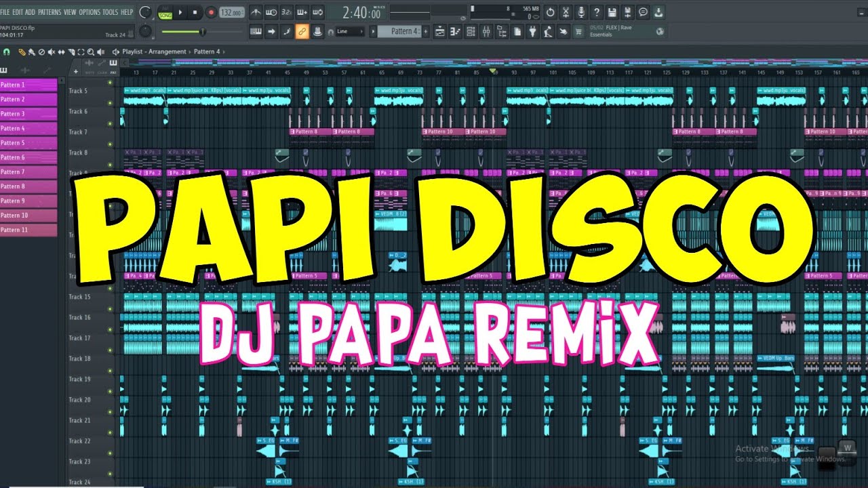Toggle the playlist magnet snap icon
868x488 pixels.
(x=6, y=52)
